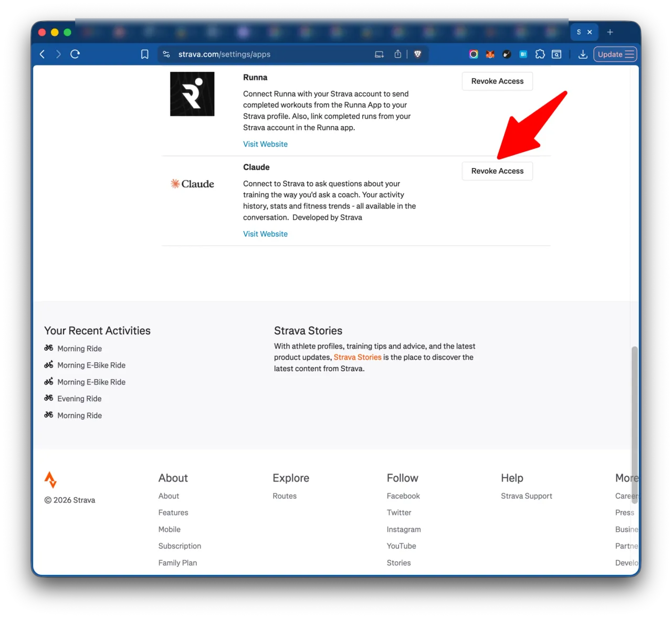Screen dimensions: 672x618
Task: Click the © 2026 Strava copyright text
Action: coord(70,500)
